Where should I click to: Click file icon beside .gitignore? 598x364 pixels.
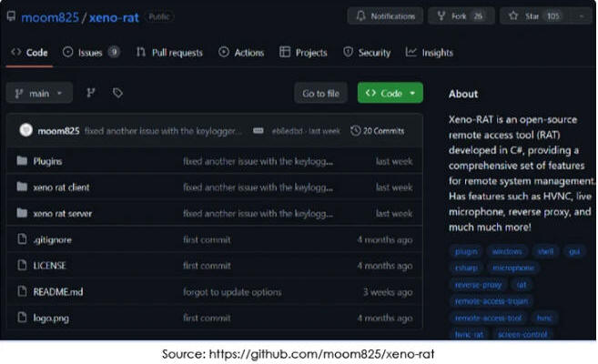[x=22, y=239]
